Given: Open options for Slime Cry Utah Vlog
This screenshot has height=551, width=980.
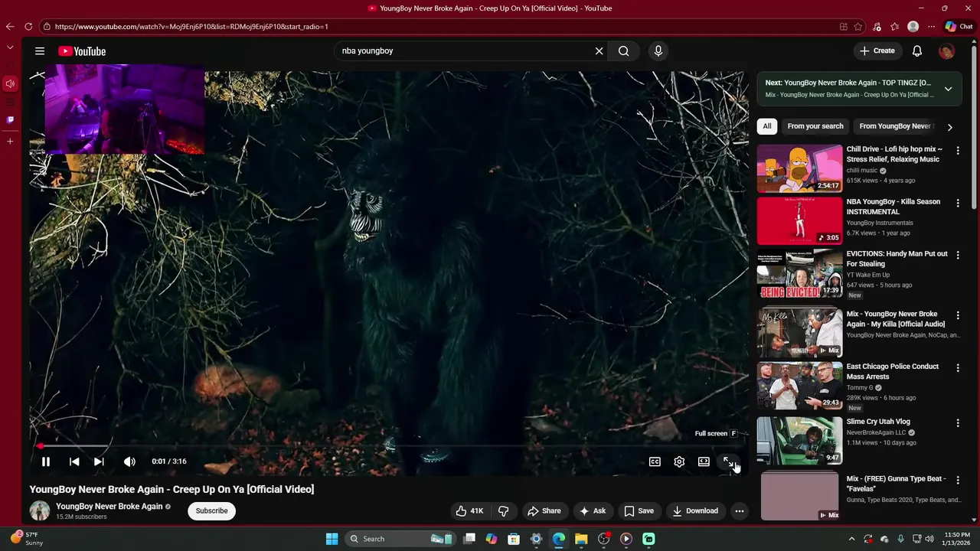Looking at the screenshot, I should tap(958, 422).
